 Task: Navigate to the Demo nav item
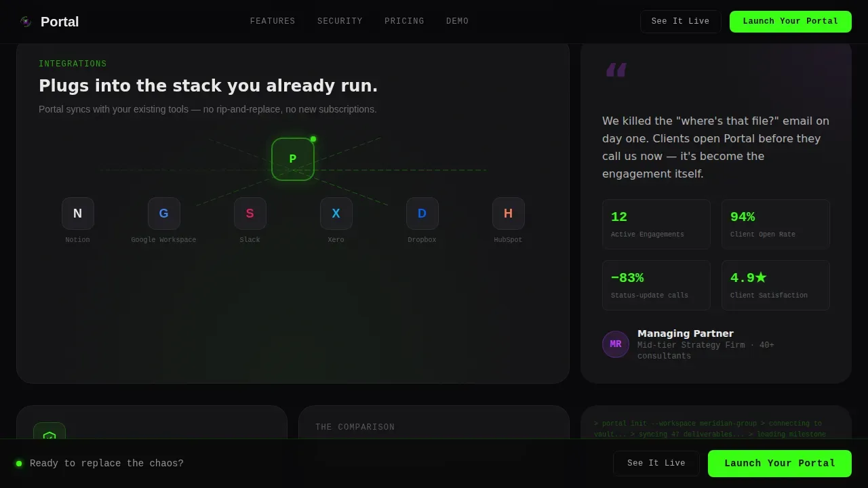[458, 21]
